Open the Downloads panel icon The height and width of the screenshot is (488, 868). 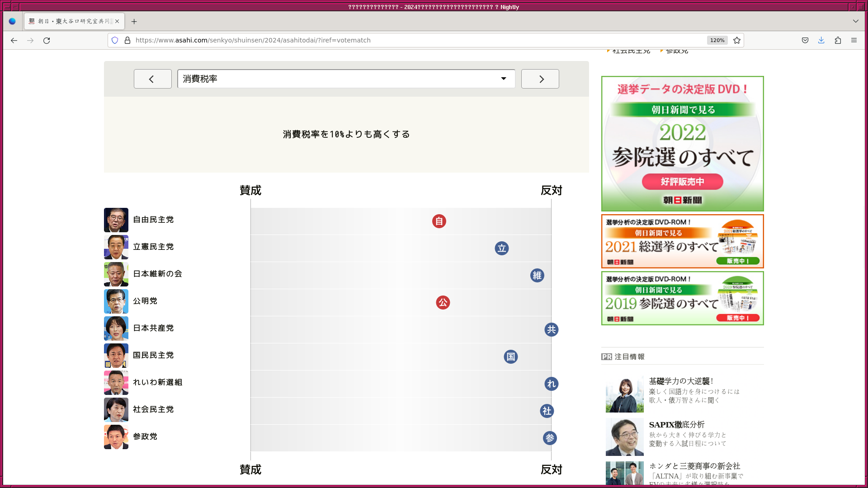tap(821, 40)
